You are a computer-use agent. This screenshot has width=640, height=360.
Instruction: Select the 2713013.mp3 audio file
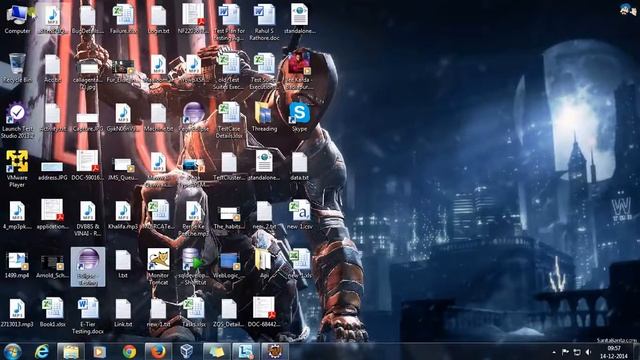pyautogui.click(x=17, y=313)
